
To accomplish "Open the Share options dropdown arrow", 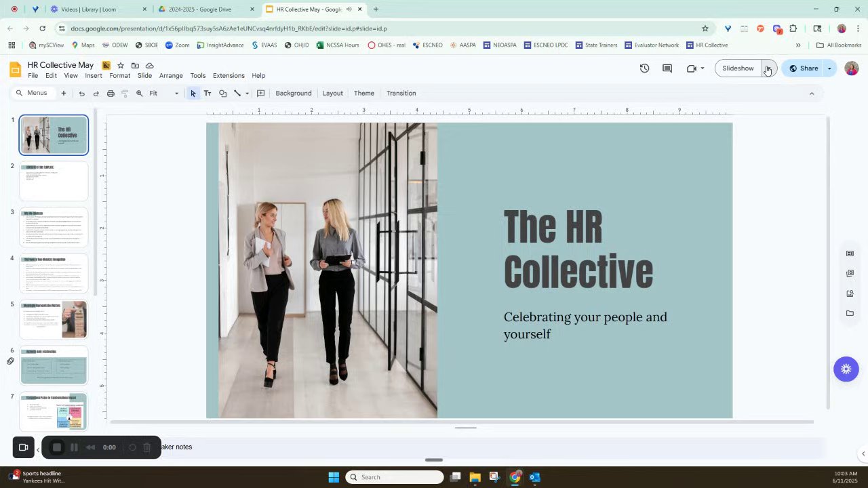I will tap(829, 68).
